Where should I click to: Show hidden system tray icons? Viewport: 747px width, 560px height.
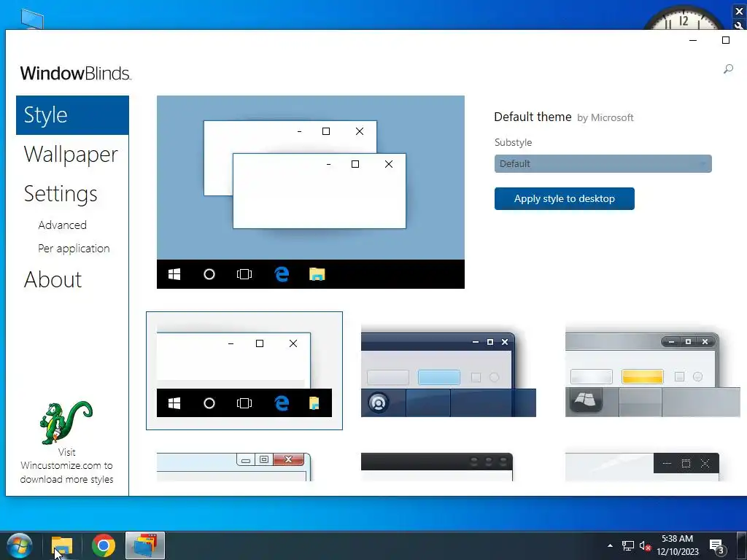610,545
